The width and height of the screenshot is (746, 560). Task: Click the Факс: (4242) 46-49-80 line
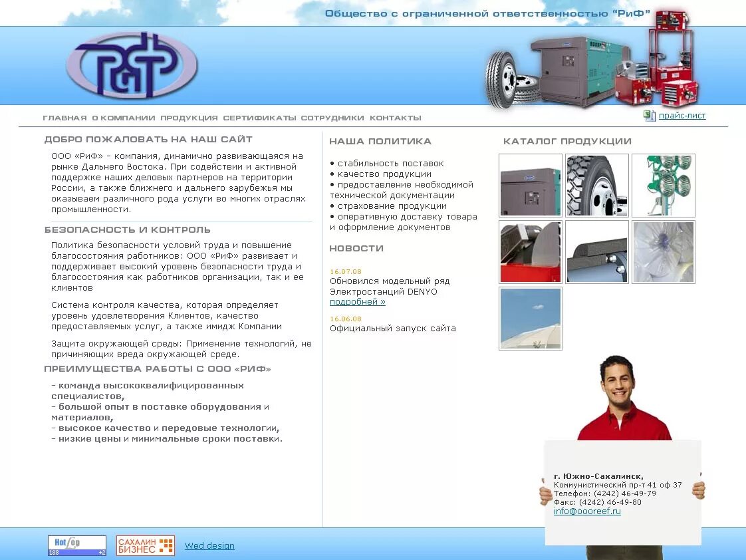598,502
